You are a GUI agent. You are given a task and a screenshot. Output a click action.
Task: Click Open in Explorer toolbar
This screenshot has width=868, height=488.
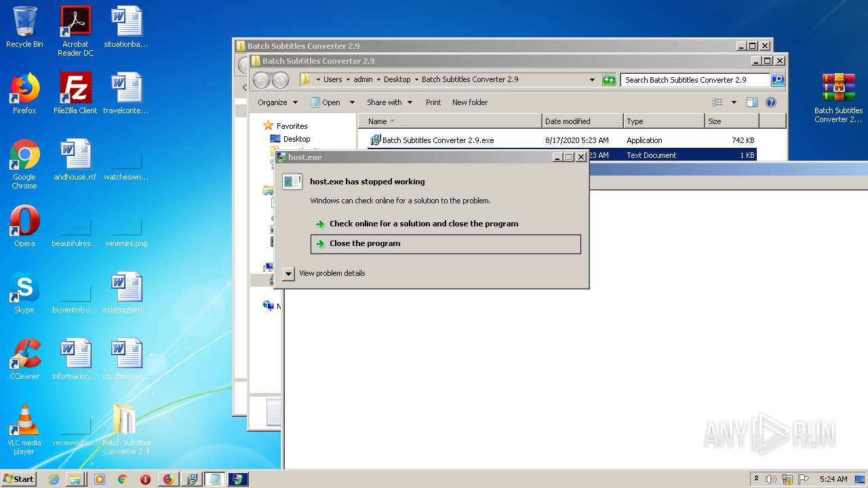326,102
